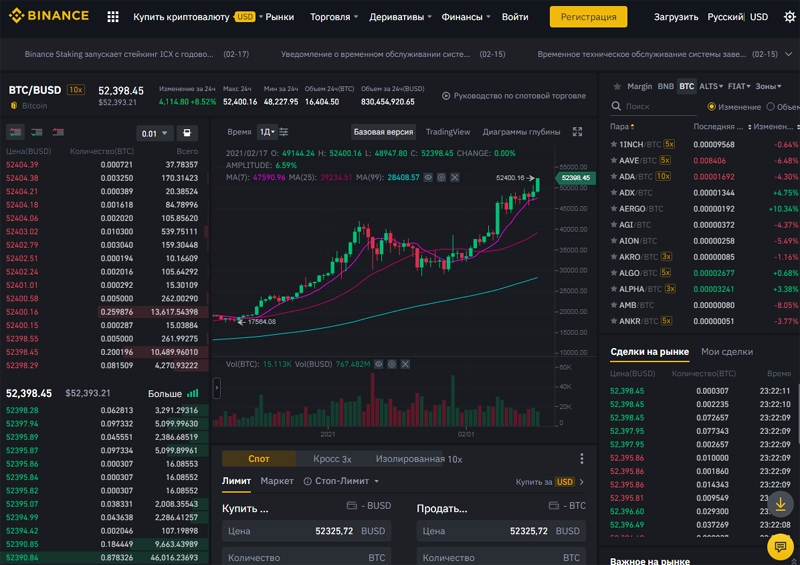Image resolution: width=800 pixels, height=565 pixels.
Task: Open chart indicator settings icon next to 1Д
Action: coord(284,132)
